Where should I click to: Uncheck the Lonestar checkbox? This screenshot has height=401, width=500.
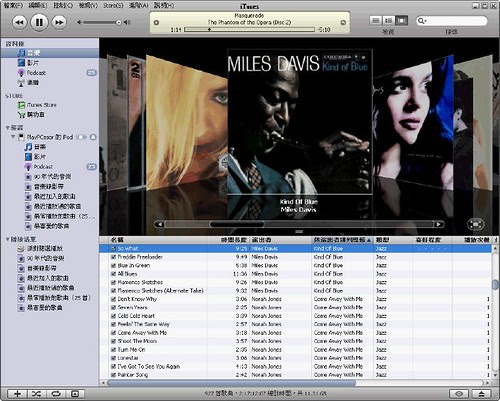[113, 358]
